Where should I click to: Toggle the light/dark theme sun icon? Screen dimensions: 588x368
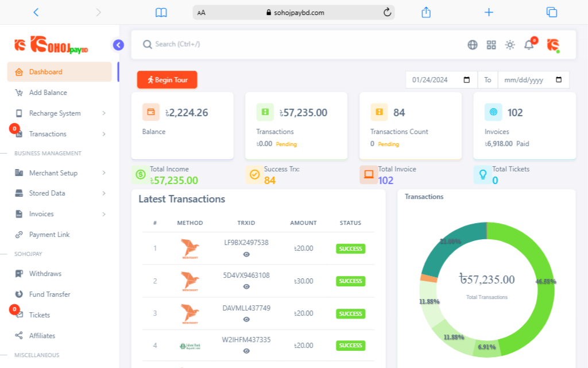click(510, 45)
